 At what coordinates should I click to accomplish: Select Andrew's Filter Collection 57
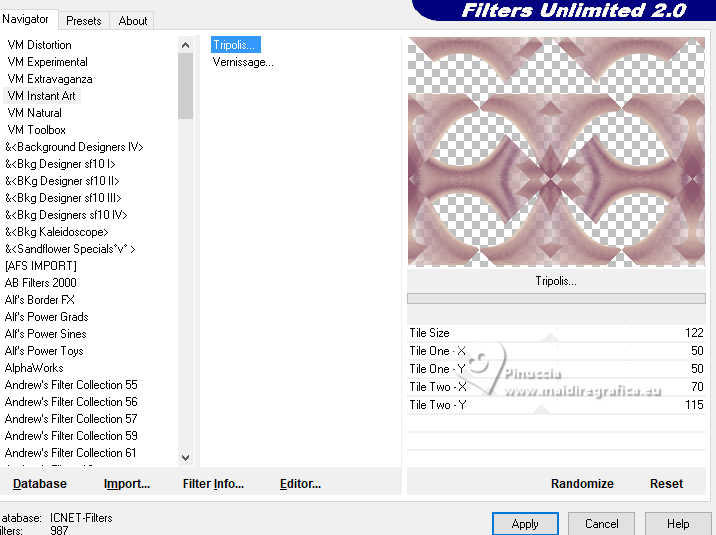[x=71, y=419]
